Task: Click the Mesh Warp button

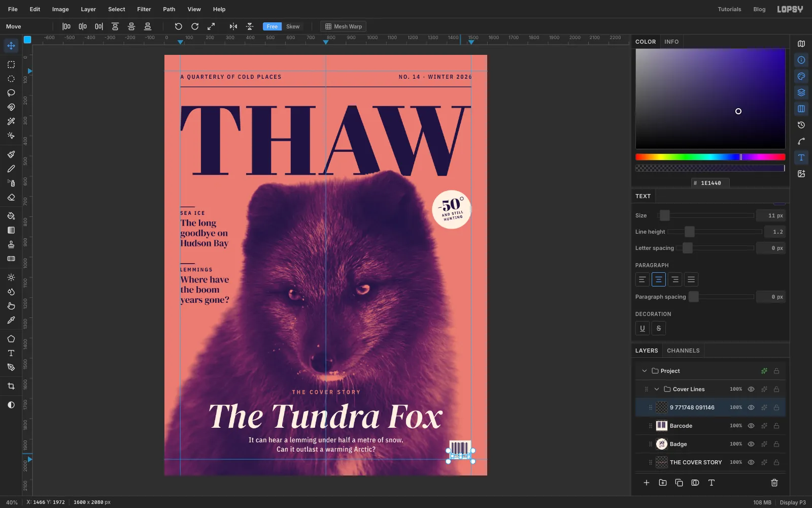Action: pyautogui.click(x=344, y=26)
